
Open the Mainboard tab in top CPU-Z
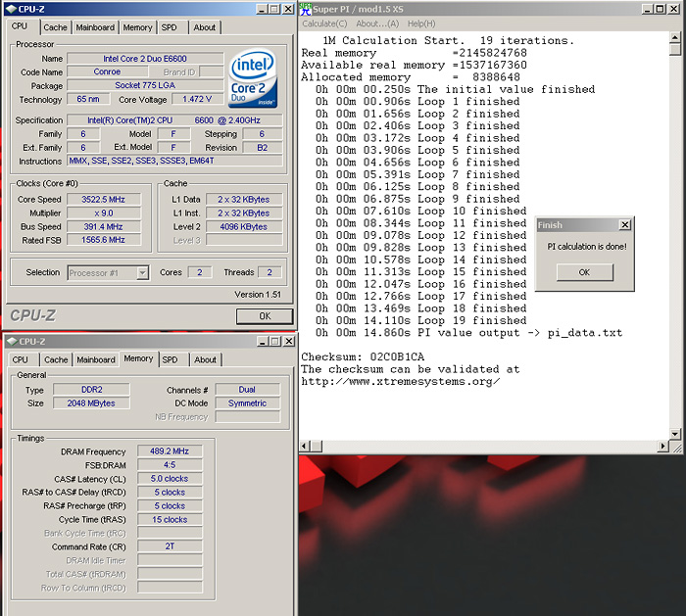95,27
